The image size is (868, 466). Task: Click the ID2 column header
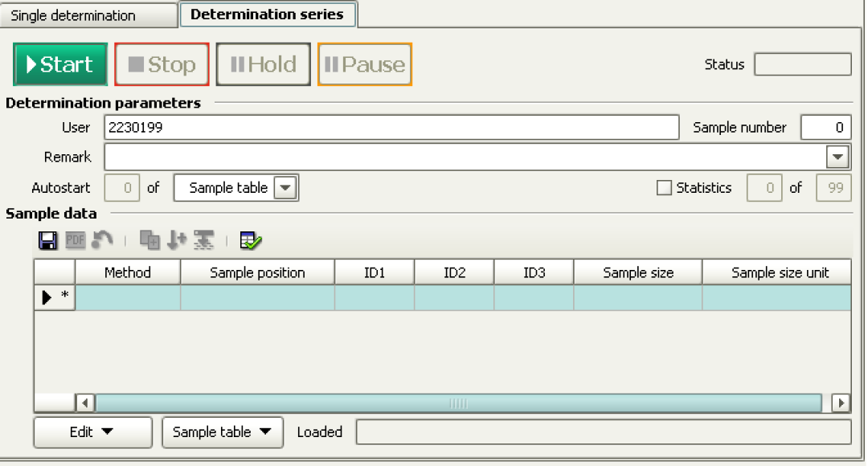(454, 272)
